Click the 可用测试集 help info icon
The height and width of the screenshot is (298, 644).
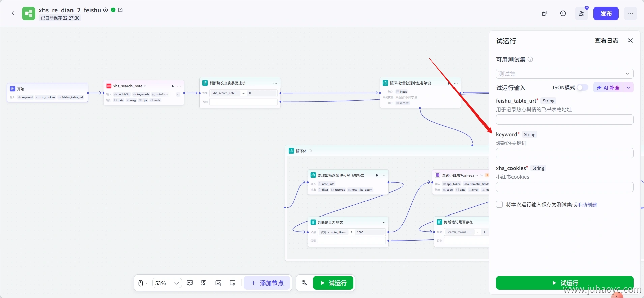(530, 59)
